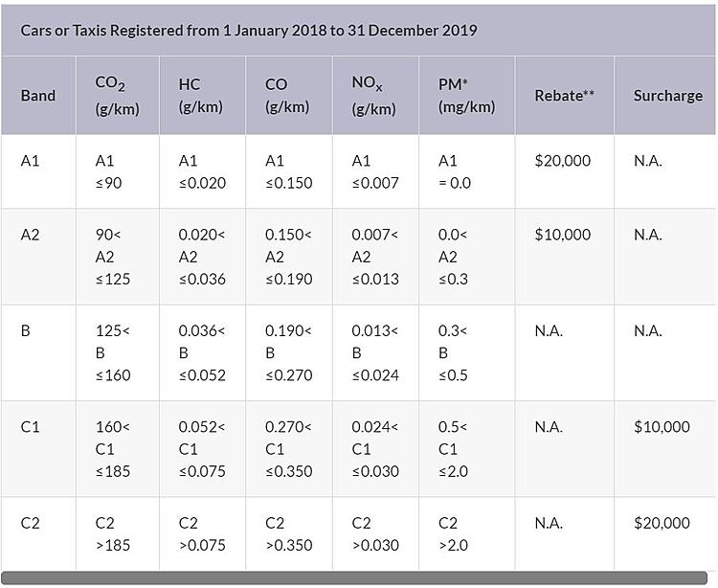Click the HC (g/km) column header
This screenshot has height=588, width=718.
point(200,96)
